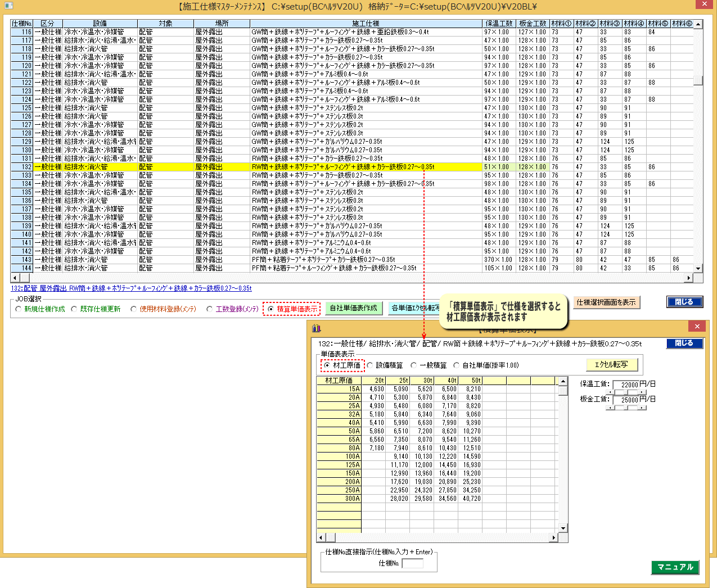Click the 仕様選択画面を表示 button
This screenshot has width=717, height=588.
[x=606, y=302]
